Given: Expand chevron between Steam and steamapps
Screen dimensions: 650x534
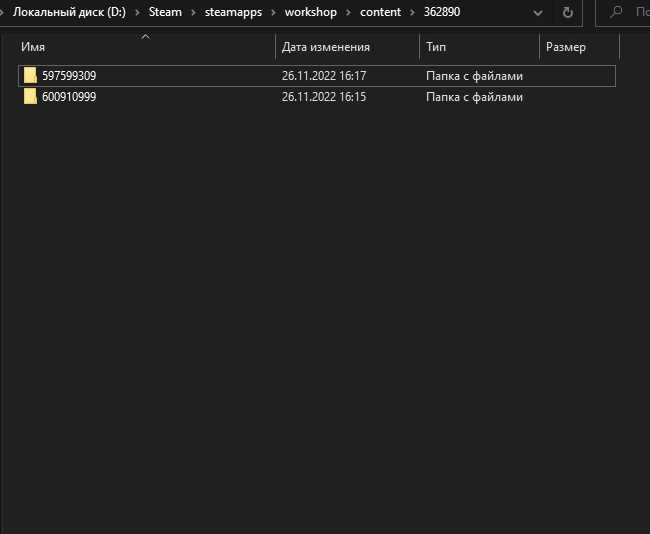Looking at the screenshot, I should point(193,12).
